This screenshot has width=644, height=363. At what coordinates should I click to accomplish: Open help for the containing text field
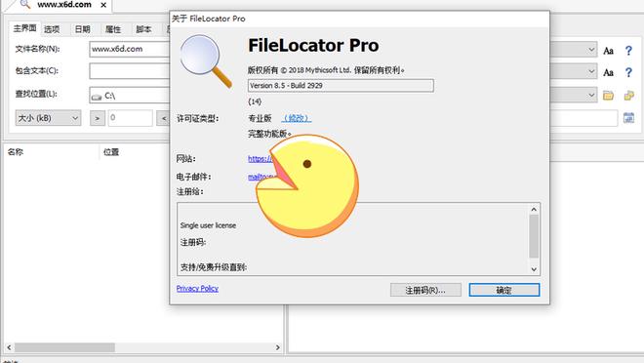pyautogui.click(x=628, y=72)
